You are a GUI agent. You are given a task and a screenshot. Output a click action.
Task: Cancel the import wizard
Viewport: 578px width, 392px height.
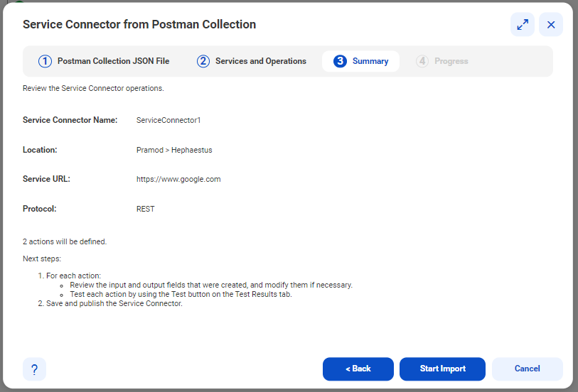(527, 369)
